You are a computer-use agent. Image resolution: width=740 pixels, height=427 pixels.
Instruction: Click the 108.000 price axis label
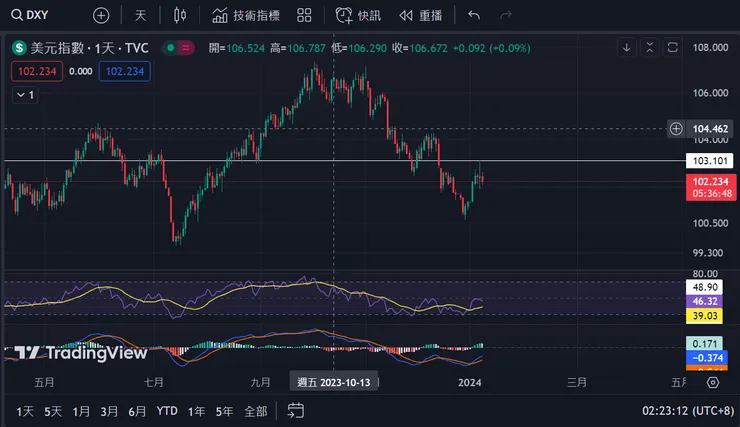[710, 48]
